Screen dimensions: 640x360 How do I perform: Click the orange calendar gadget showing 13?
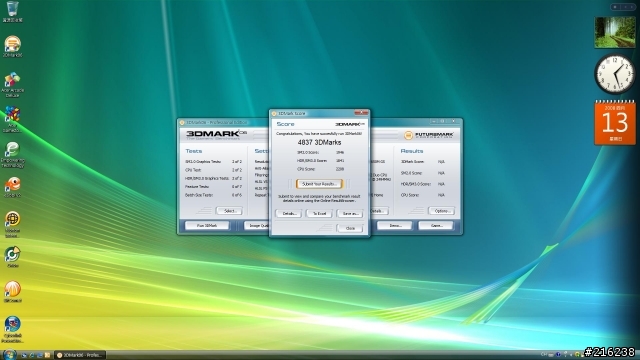(x=615, y=122)
